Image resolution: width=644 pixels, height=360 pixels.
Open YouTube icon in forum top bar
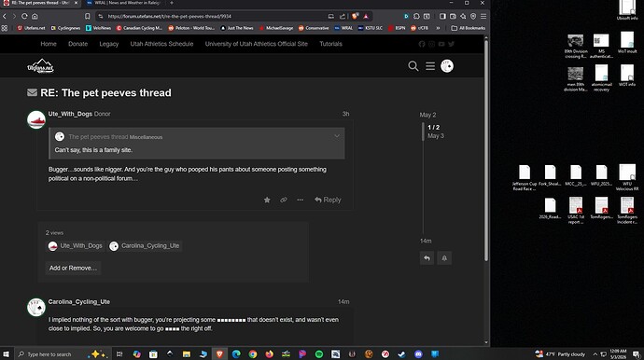[441, 44]
